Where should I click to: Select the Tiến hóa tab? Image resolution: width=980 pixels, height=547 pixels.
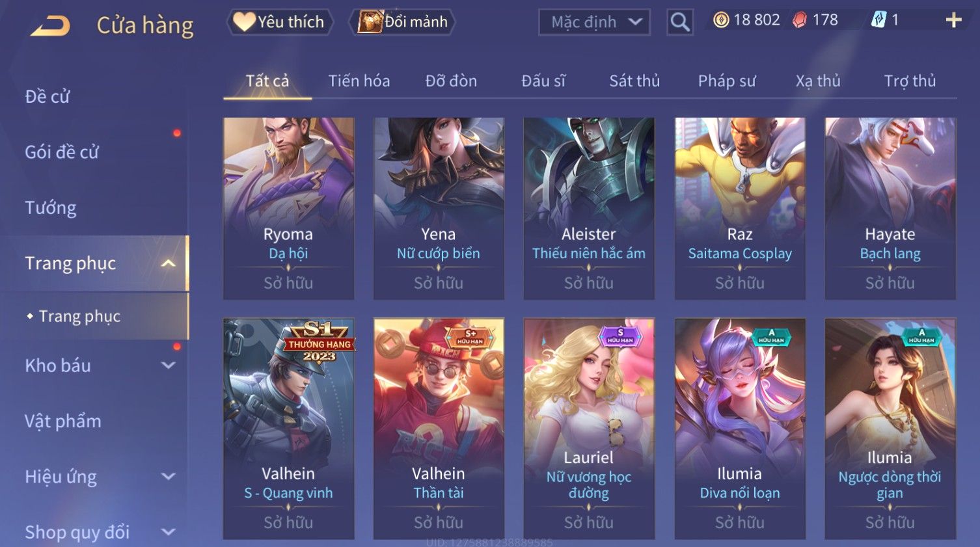[x=359, y=81]
